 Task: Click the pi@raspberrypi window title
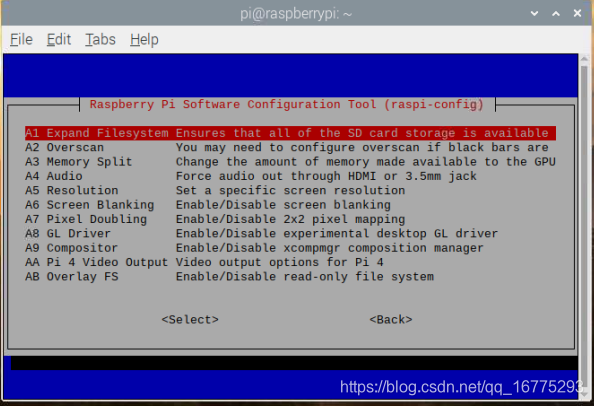click(x=296, y=14)
